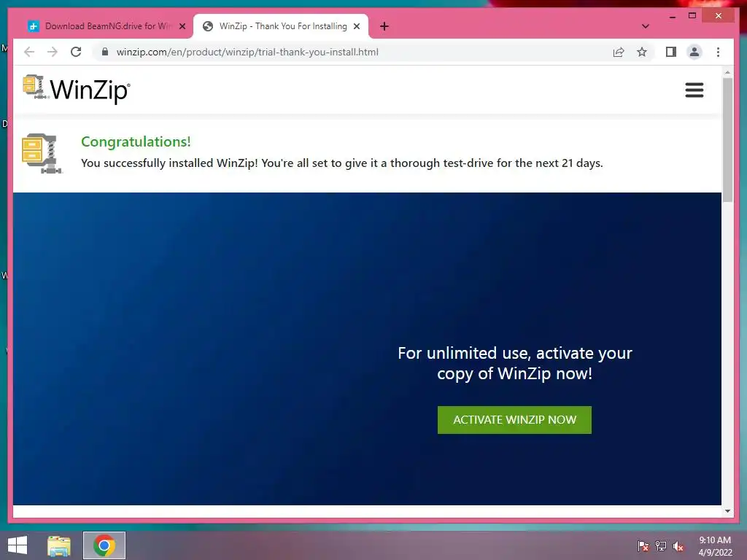Open a new browser tab
This screenshot has height=560, width=747.
tap(384, 26)
